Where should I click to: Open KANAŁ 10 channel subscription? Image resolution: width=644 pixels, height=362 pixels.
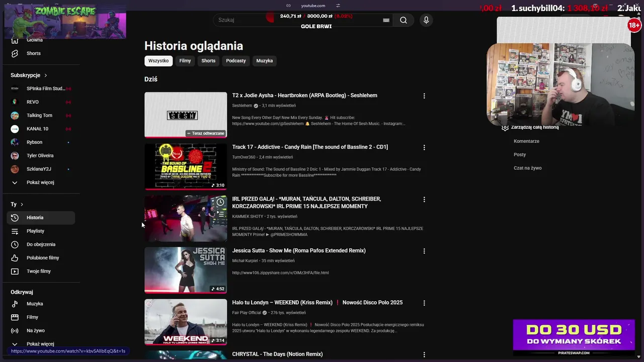point(41,129)
